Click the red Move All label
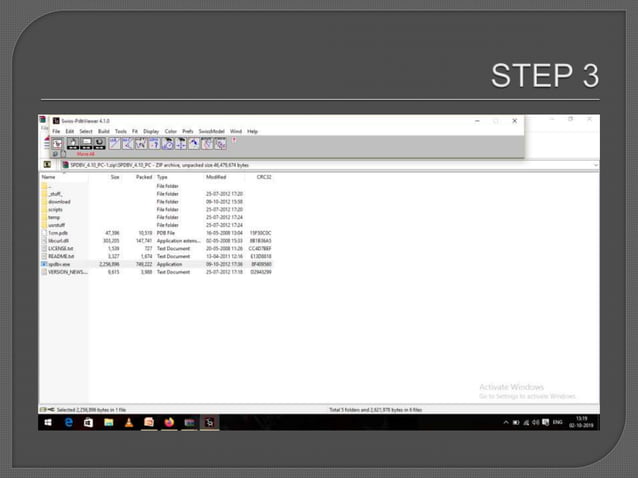Image resolution: width=638 pixels, height=478 pixels. 85,154
